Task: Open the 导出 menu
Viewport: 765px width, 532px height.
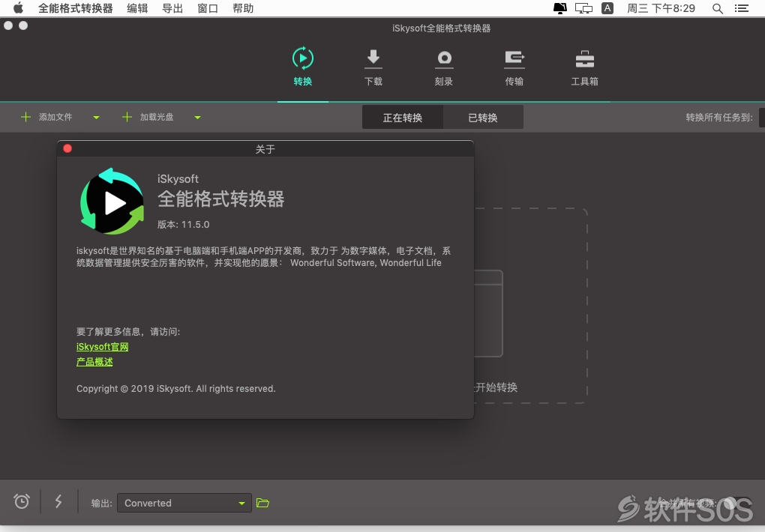Action: (x=172, y=8)
